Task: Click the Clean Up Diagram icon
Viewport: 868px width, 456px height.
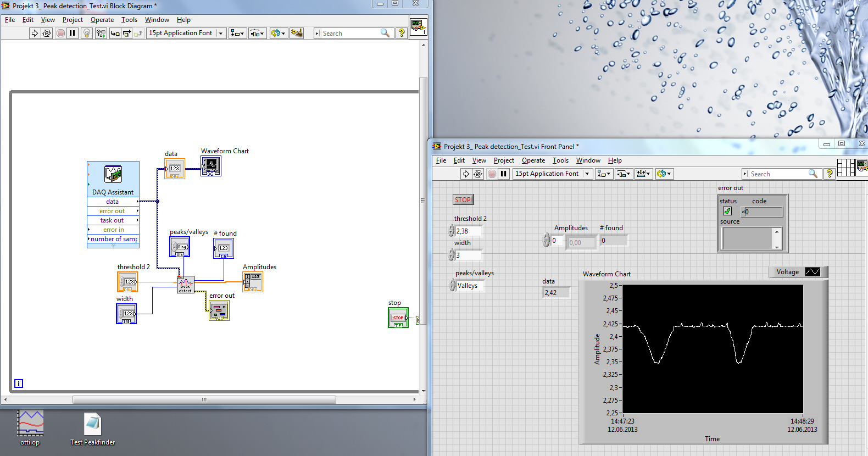Action: point(297,34)
